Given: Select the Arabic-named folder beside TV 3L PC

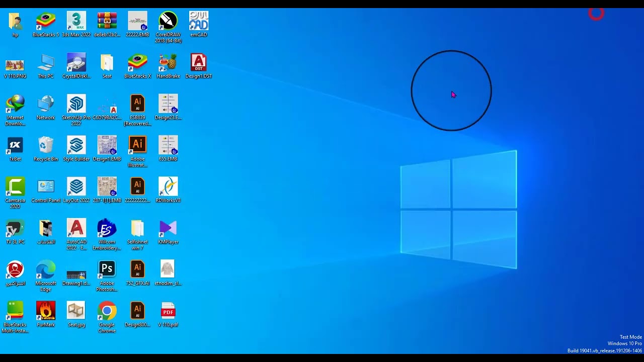Looking at the screenshot, I should 46,228.
